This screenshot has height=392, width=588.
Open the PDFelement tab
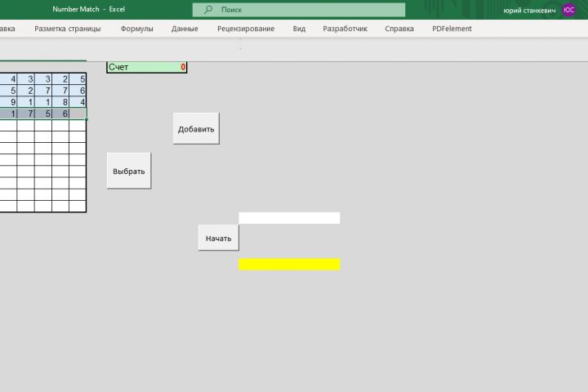[452, 29]
